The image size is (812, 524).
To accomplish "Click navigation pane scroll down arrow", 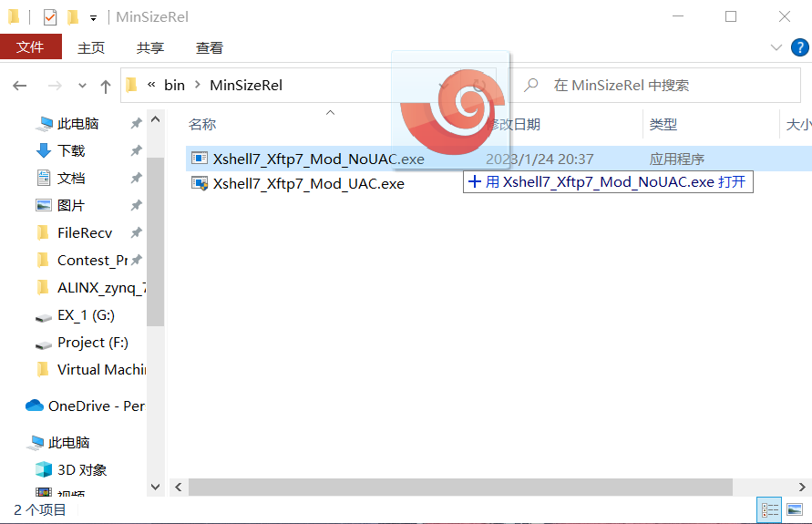I will tap(155, 487).
